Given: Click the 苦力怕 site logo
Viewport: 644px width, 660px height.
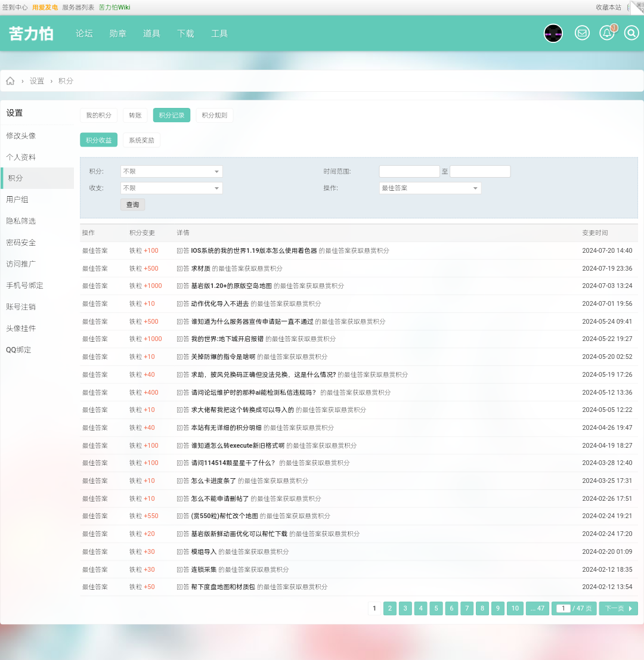Looking at the screenshot, I should (31, 33).
